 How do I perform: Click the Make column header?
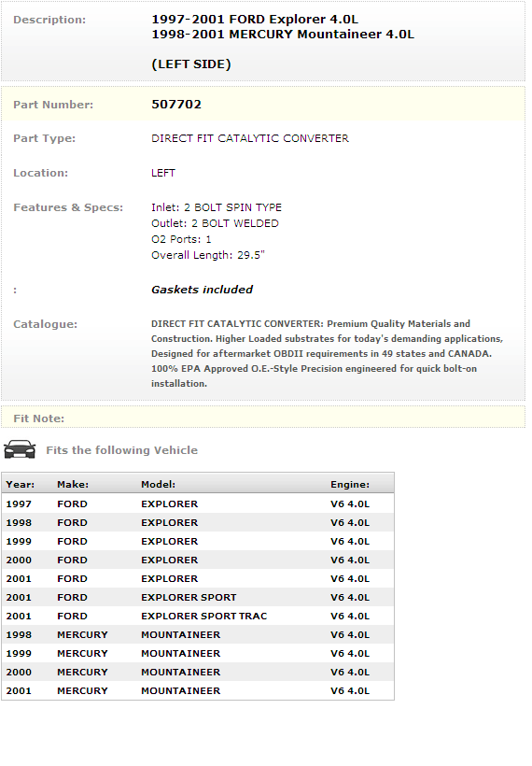point(73,484)
